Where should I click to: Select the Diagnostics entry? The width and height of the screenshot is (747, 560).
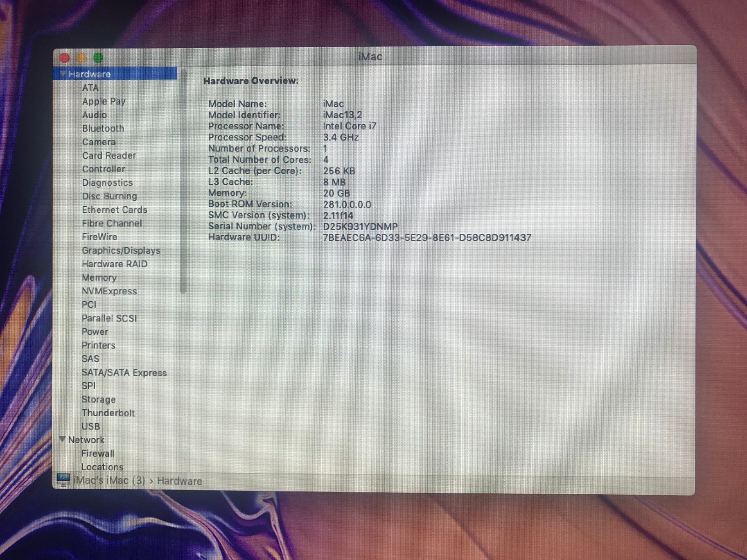click(107, 182)
